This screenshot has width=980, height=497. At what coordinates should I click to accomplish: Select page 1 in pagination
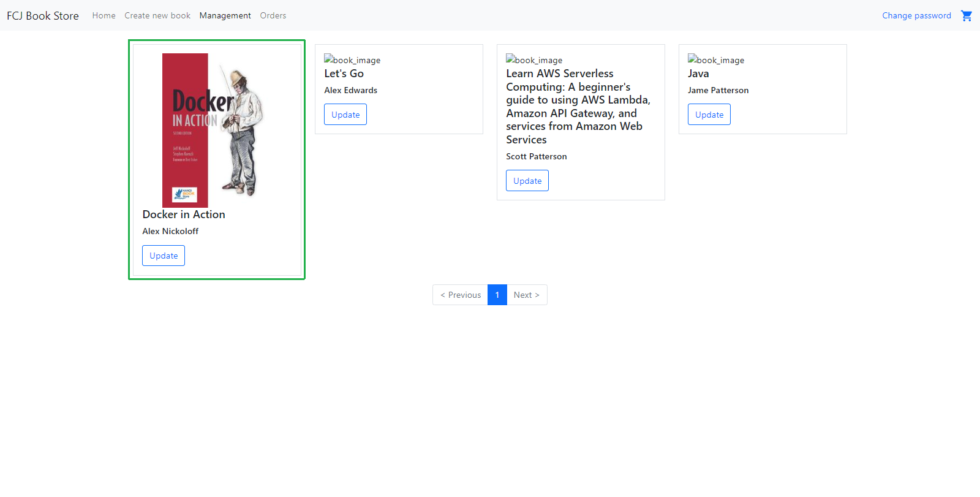tap(497, 295)
